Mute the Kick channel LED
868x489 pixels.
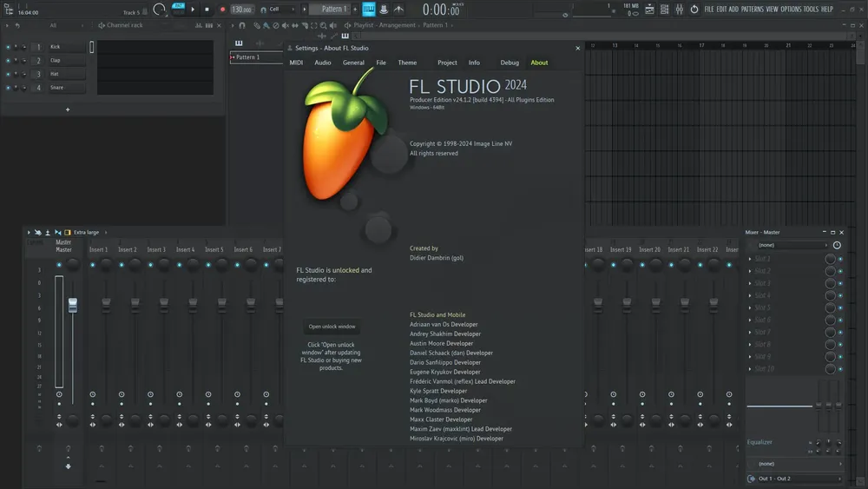tap(8, 47)
